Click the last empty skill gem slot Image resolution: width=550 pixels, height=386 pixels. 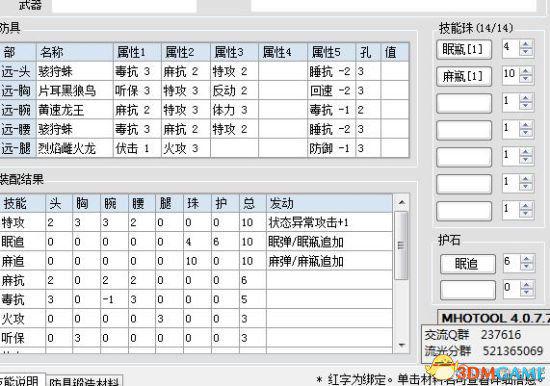tap(464, 211)
